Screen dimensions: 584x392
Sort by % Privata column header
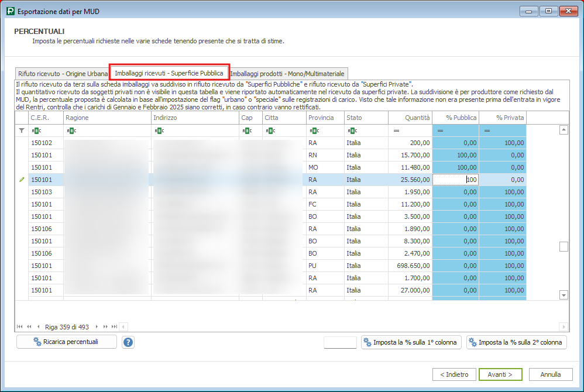click(503, 118)
